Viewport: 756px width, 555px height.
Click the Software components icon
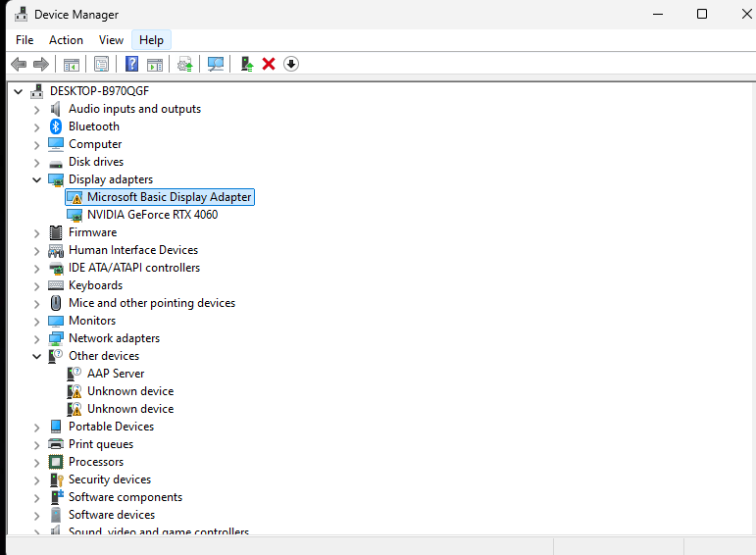[x=57, y=497]
